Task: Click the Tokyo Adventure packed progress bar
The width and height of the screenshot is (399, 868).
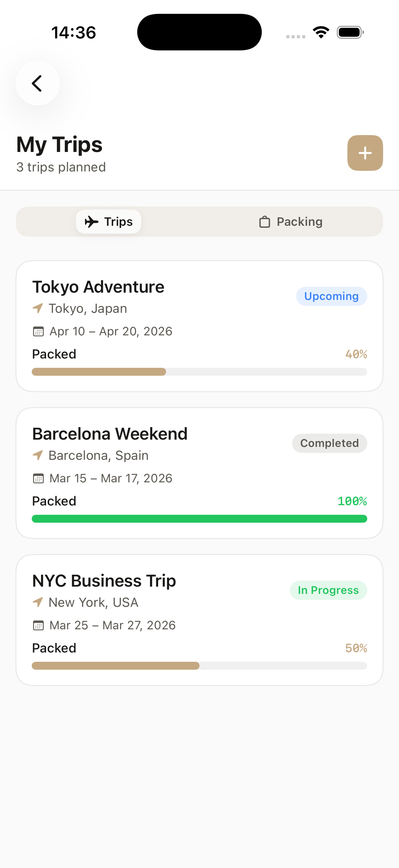Action: 199,372
